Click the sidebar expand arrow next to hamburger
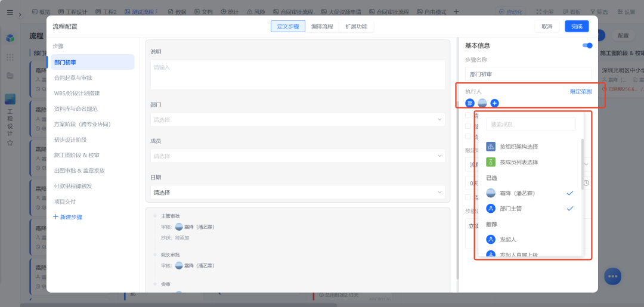644x307 pixels. [20, 14]
